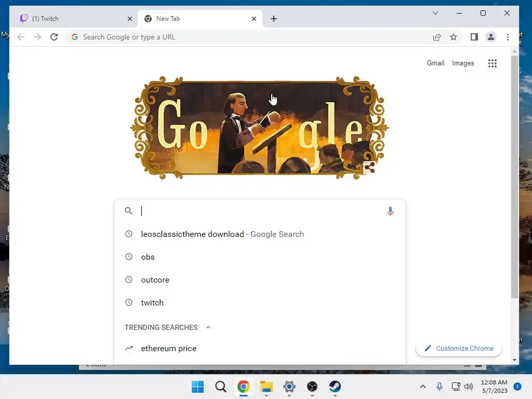Open the tab search chevron
532x399 pixels.
point(435,13)
